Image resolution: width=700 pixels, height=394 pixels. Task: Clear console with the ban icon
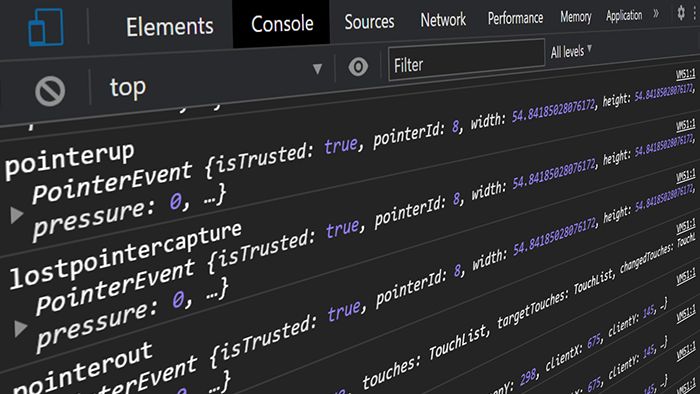tap(50, 91)
